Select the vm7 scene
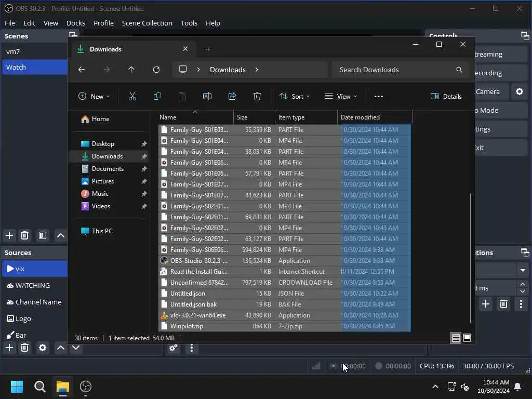Viewport: 532px width, 399px height. click(35, 51)
